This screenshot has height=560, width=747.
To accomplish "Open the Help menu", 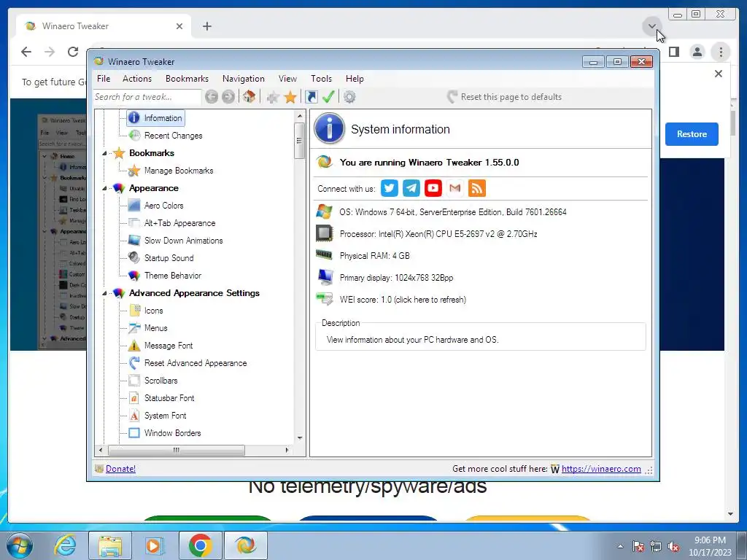I will (355, 79).
